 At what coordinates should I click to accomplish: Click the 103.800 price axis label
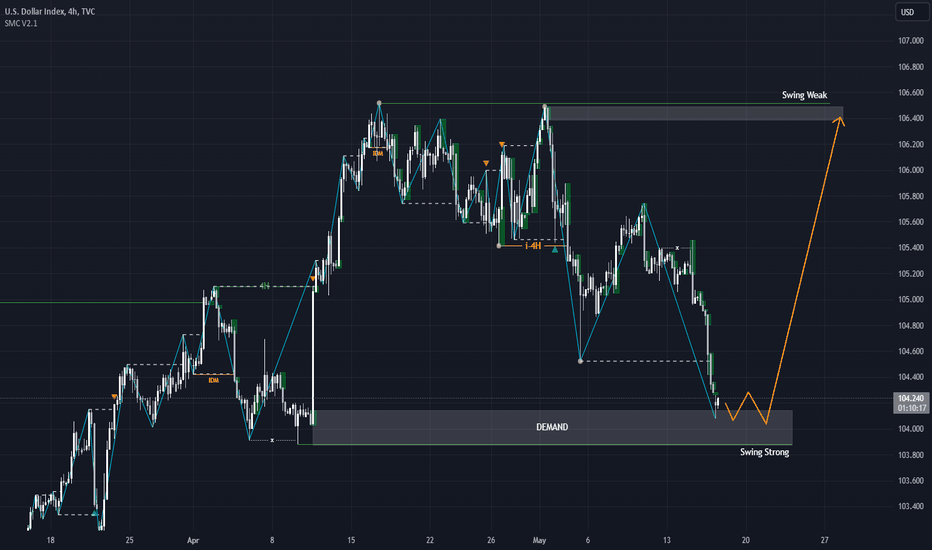[911, 455]
